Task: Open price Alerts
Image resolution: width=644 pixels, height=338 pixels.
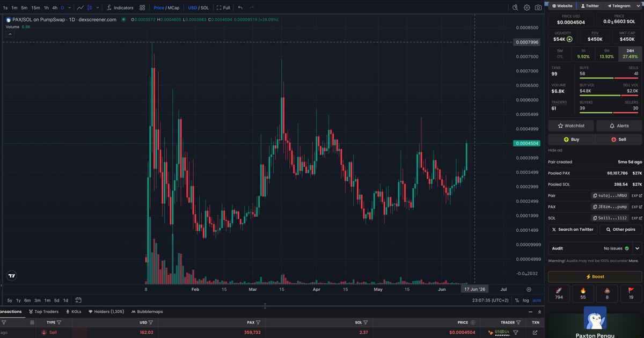Action: tap(619, 126)
